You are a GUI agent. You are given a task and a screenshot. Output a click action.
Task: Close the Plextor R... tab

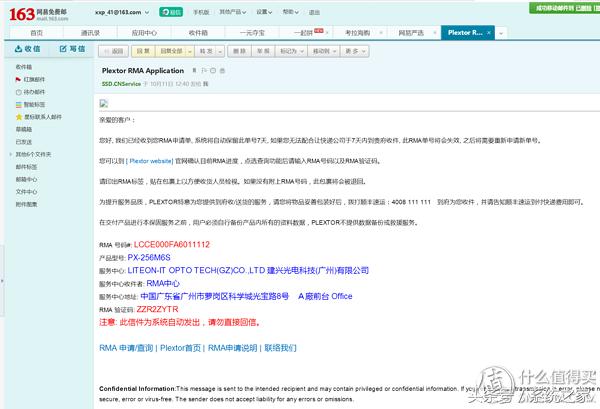click(489, 33)
